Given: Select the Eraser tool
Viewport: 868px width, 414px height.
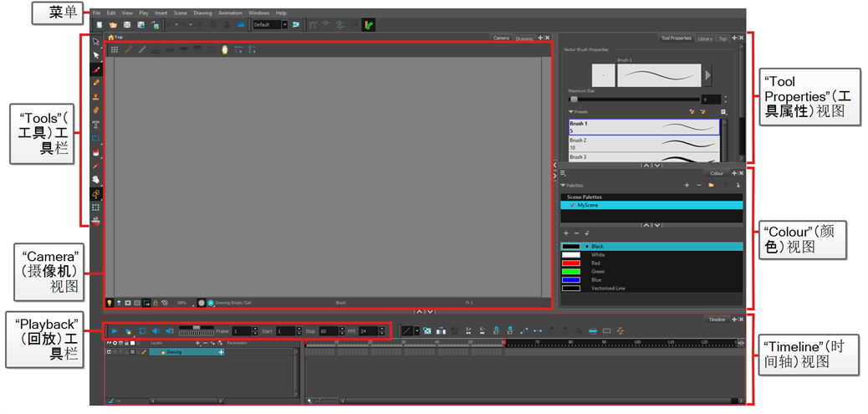Looking at the screenshot, I should pyautogui.click(x=97, y=110).
